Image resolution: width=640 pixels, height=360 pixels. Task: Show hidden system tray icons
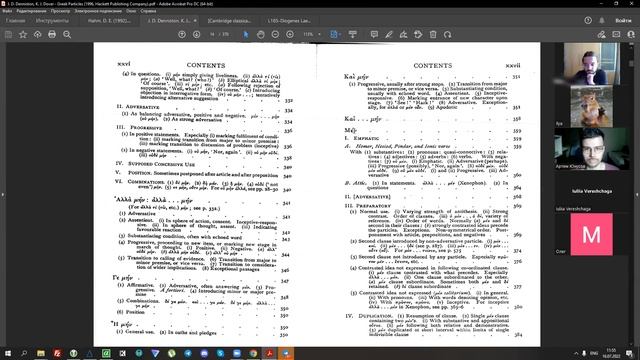coord(576,353)
